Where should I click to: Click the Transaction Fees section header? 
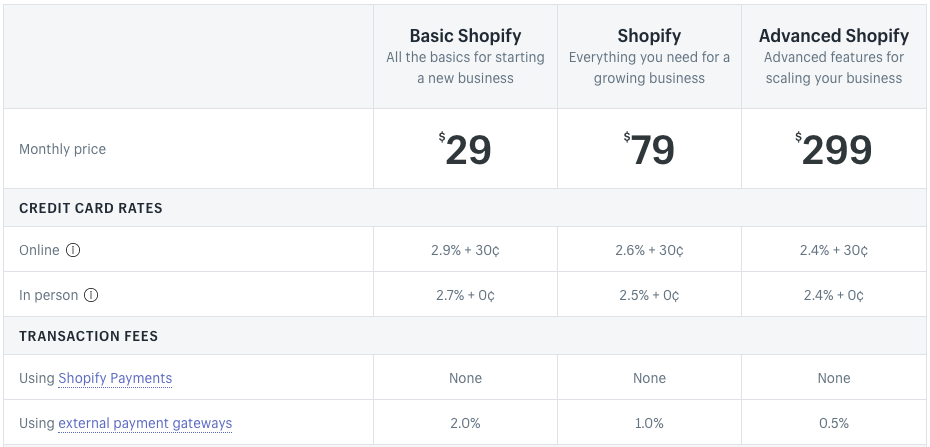[x=89, y=336]
